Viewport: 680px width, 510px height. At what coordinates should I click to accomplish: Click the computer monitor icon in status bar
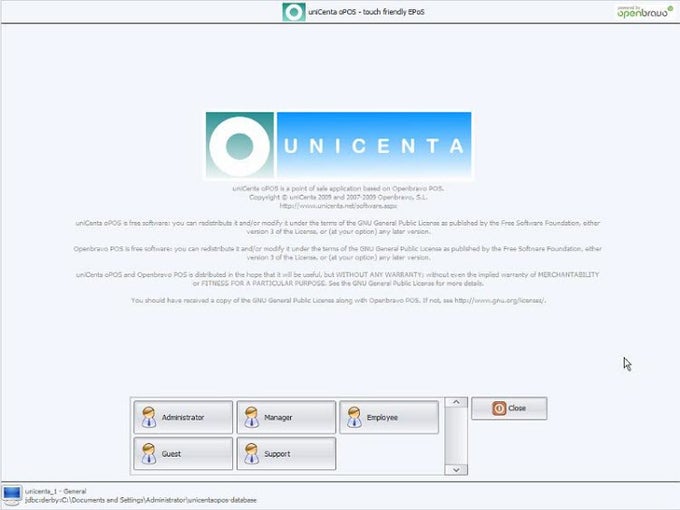tap(12, 495)
